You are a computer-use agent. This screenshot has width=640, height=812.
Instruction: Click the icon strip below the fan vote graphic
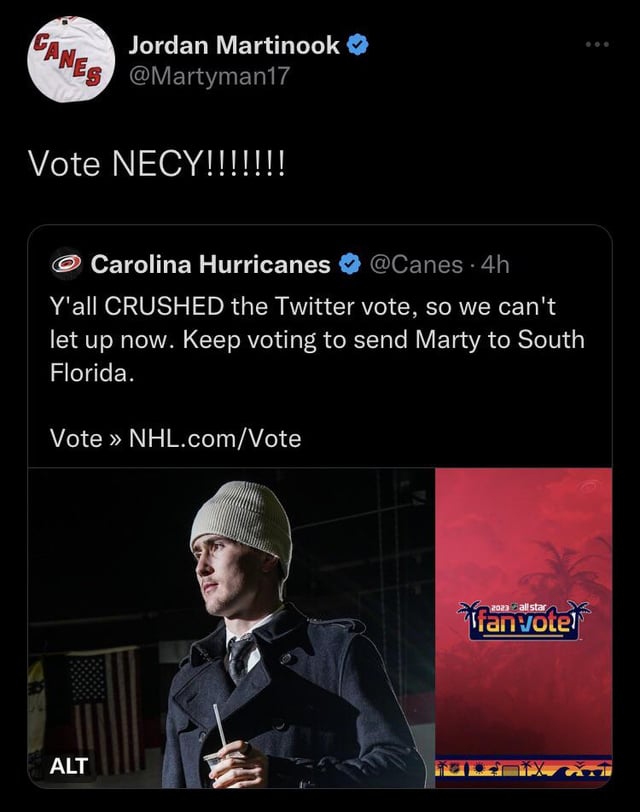525,769
